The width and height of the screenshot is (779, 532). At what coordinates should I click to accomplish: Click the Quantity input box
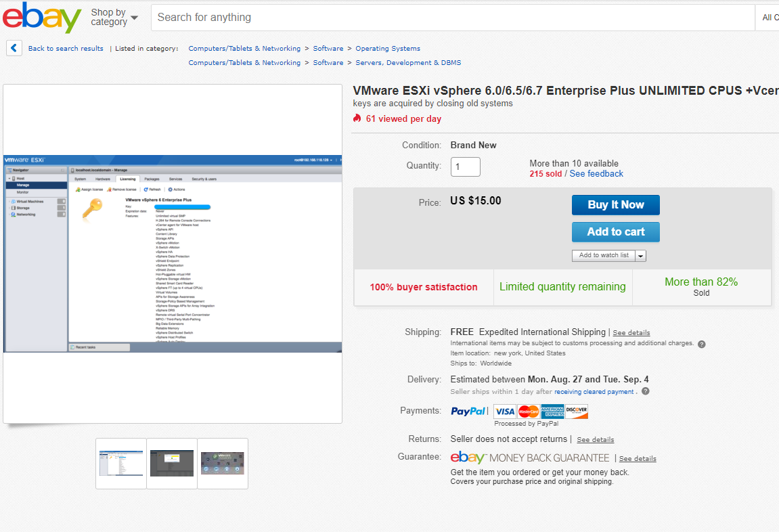pyautogui.click(x=466, y=167)
